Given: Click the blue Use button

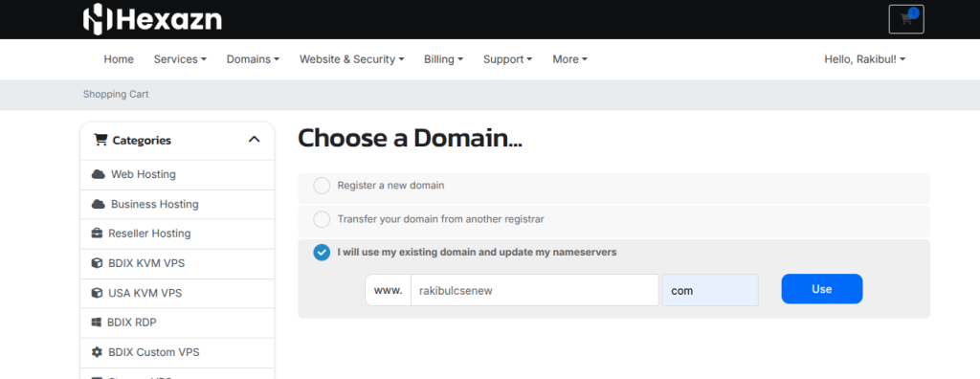Looking at the screenshot, I should (x=822, y=289).
